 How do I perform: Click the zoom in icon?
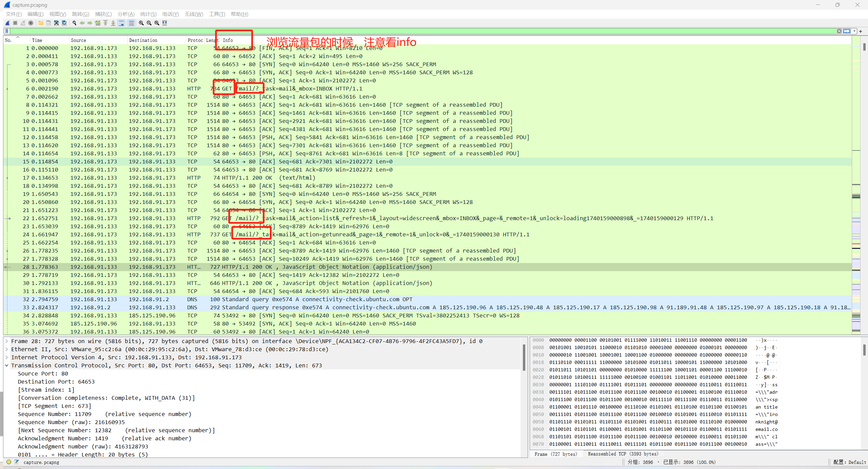[x=141, y=23]
